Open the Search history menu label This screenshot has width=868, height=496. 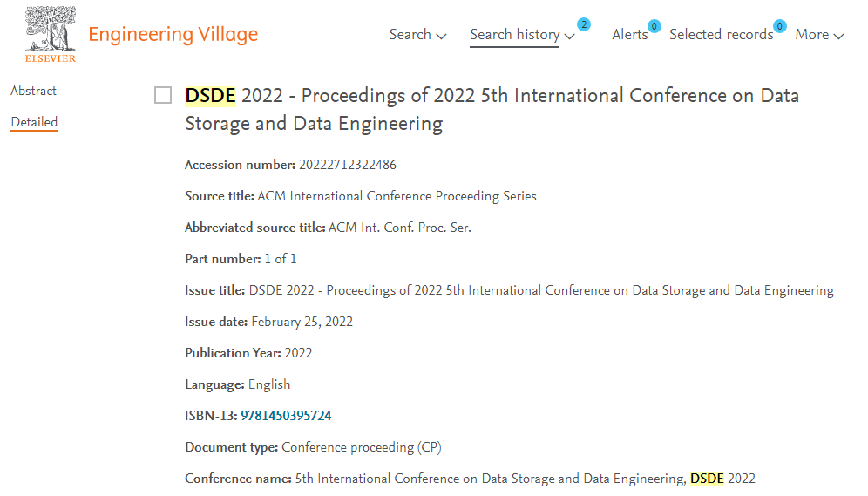click(514, 35)
